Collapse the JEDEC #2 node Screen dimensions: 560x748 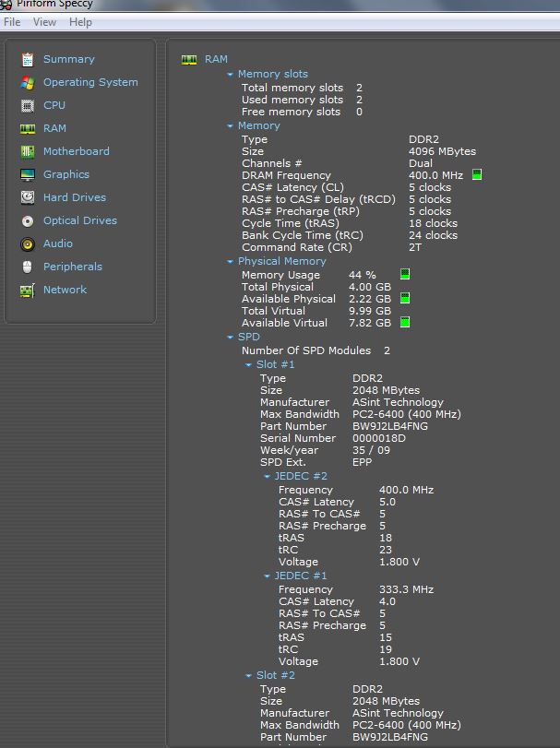click(x=267, y=477)
